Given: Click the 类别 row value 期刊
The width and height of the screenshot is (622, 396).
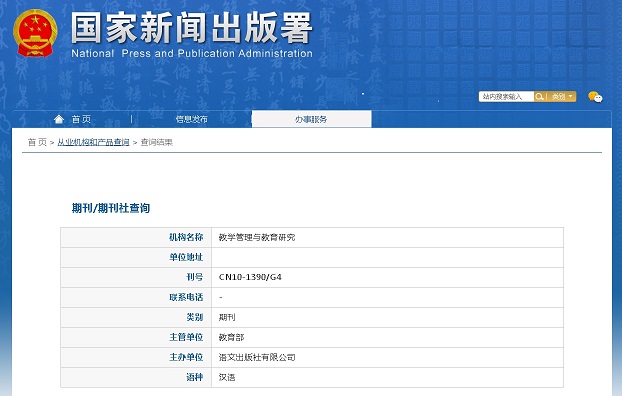Looking at the screenshot, I should point(227,317).
